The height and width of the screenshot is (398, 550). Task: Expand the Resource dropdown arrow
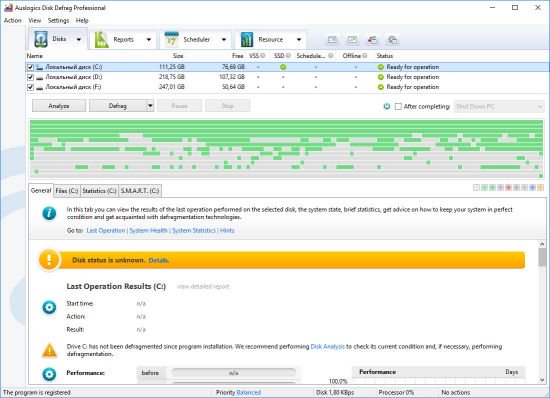point(299,40)
